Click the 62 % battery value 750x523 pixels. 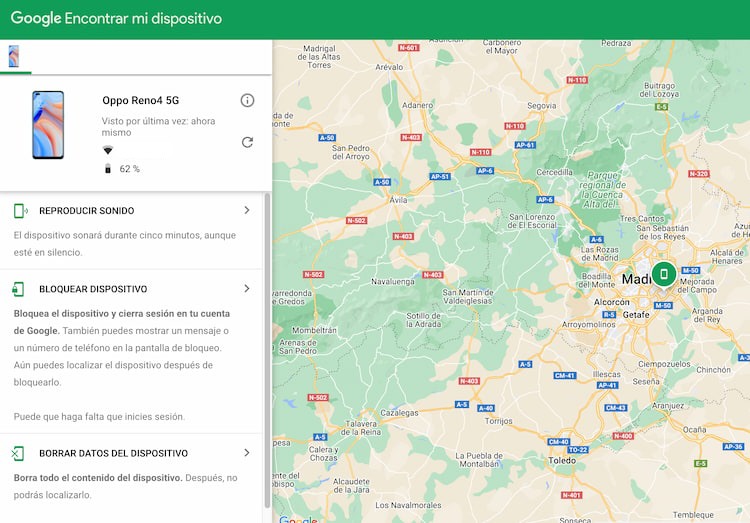pos(130,169)
